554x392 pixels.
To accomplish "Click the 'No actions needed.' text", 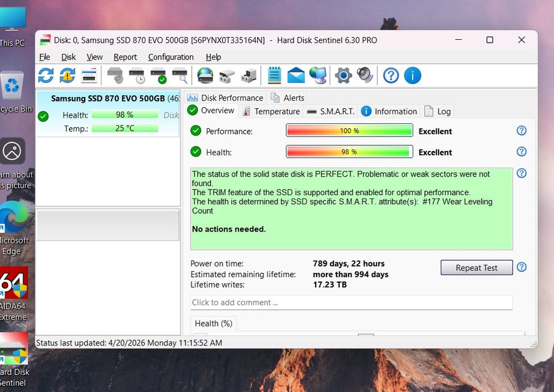I will 229,229.
